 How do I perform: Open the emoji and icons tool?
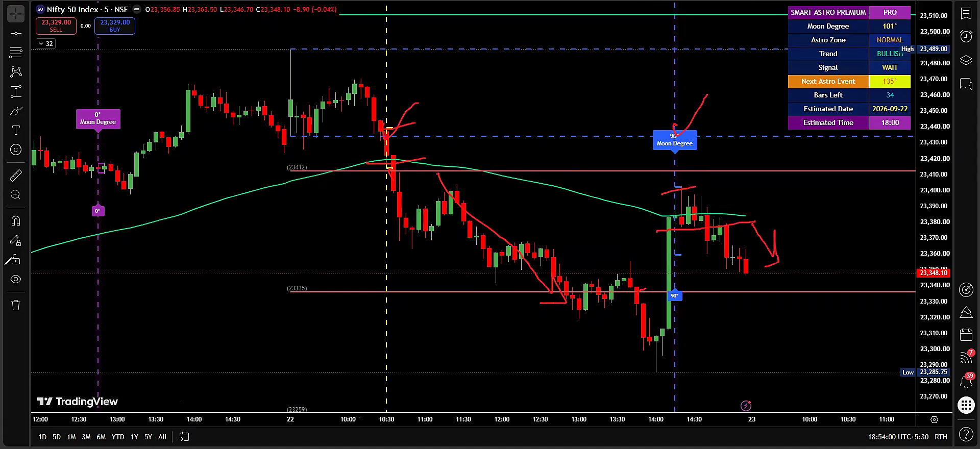[16, 149]
